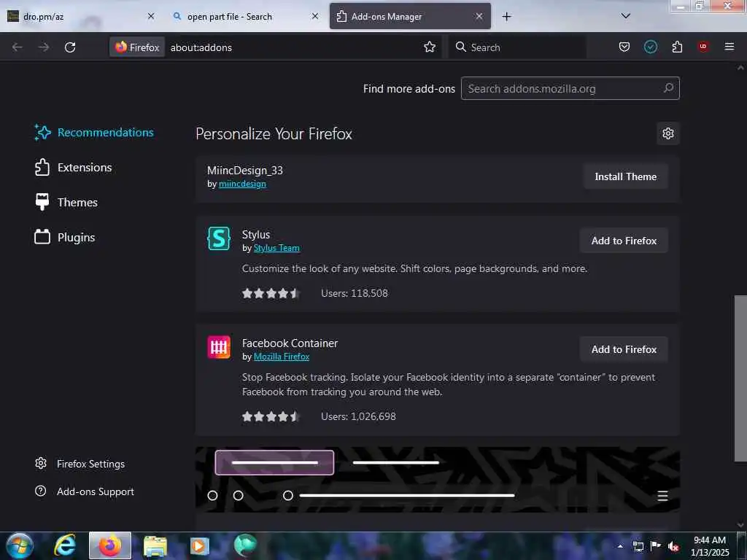
Task: Switch to open part file Search tab
Action: (x=245, y=16)
